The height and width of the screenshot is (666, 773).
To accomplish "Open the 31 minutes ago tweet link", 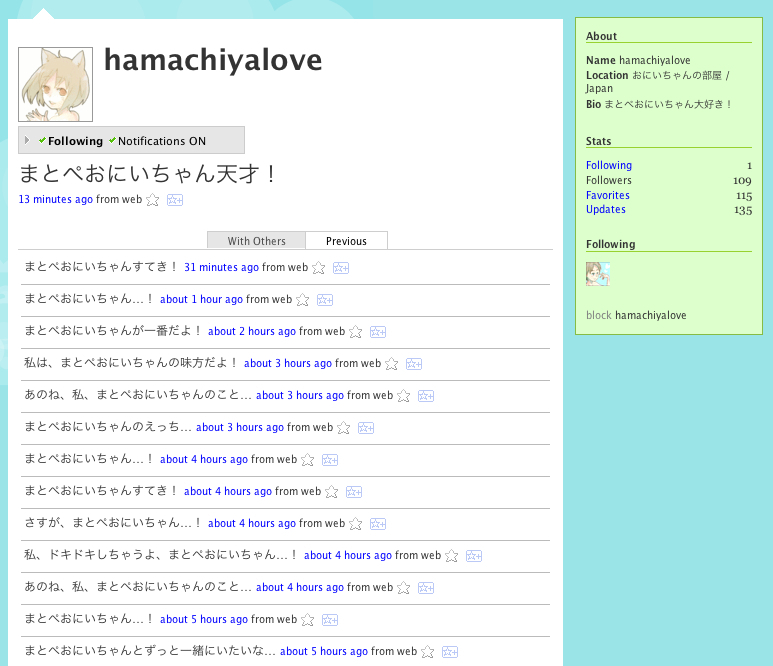I will pos(221,267).
